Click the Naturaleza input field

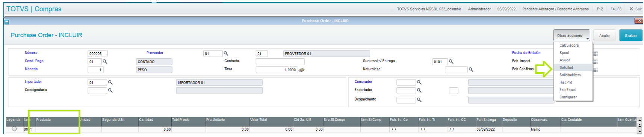click(456, 70)
